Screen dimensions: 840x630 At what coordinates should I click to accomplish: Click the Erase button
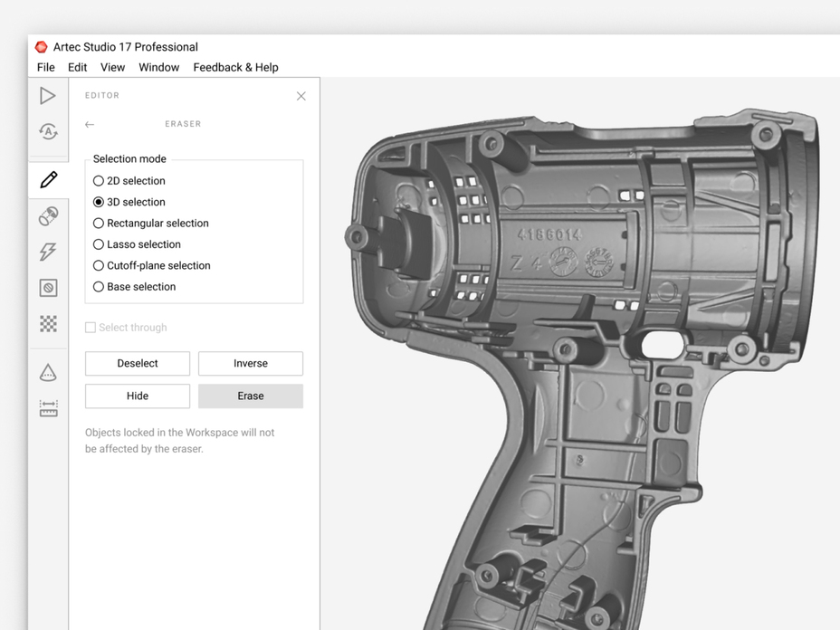250,396
